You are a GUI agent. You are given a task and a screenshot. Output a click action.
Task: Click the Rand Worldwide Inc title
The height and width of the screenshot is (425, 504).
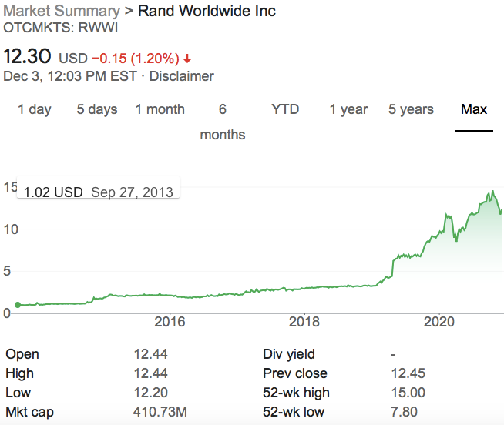coord(207,11)
